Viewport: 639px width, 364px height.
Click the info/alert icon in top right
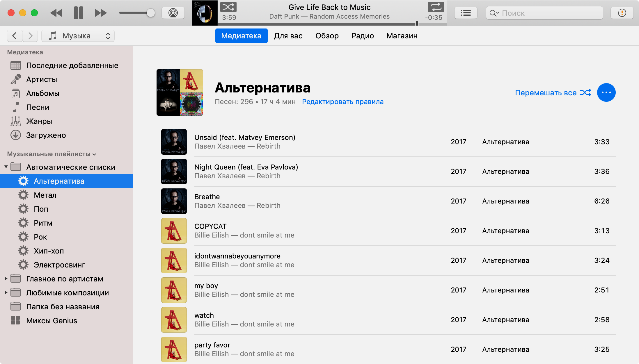point(622,13)
